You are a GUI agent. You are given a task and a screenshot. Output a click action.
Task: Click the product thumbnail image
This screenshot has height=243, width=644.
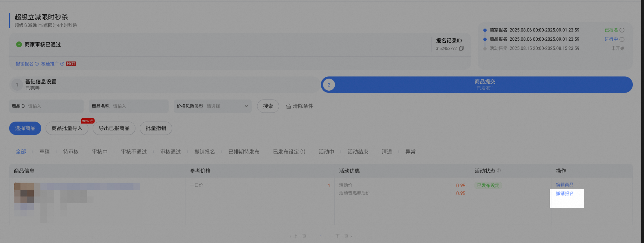coord(24,193)
